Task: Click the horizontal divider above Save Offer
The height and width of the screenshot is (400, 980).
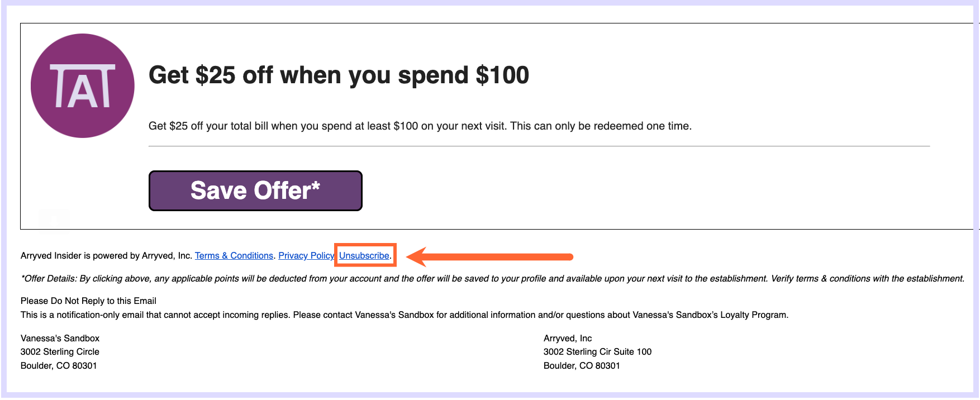Action: click(539, 146)
